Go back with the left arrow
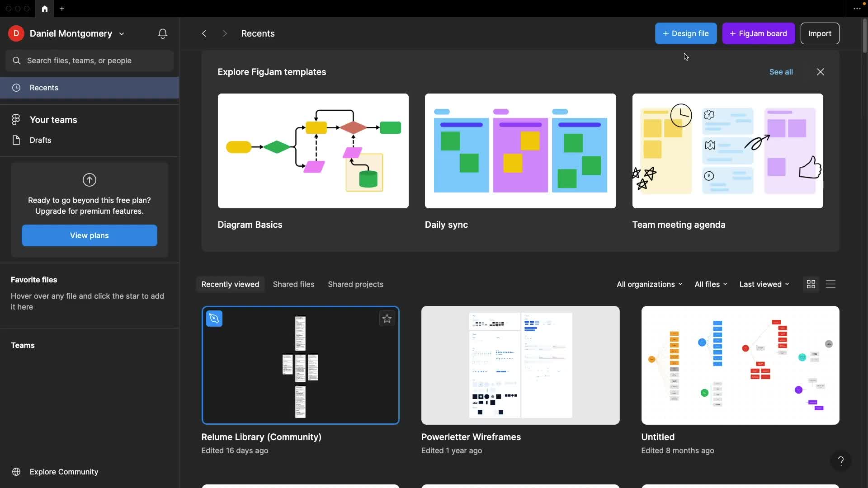 tap(204, 33)
